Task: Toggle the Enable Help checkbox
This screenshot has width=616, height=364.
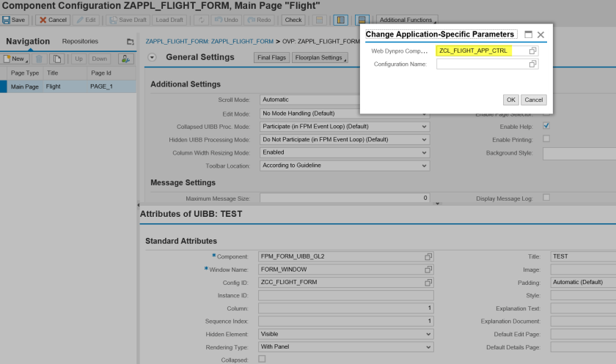Action: (x=546, y=126)
